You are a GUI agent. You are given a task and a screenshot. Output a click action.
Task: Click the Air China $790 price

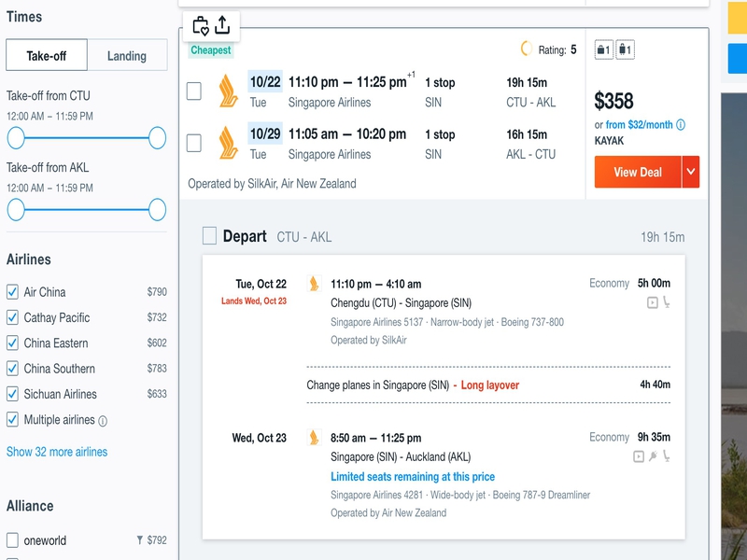(x=157, y=292)
